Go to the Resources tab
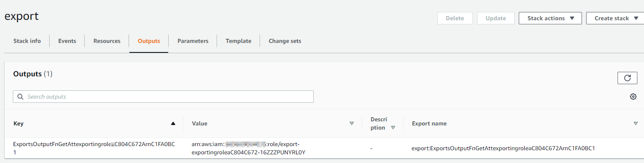This screenshot has width=644, height=163. (107, 41)
